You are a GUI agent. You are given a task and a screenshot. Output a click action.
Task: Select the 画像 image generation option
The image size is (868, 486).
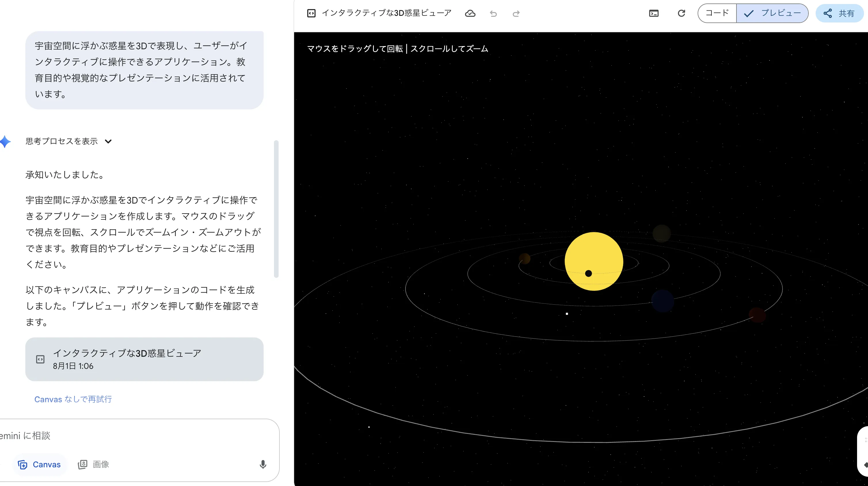tap(93, 464)
